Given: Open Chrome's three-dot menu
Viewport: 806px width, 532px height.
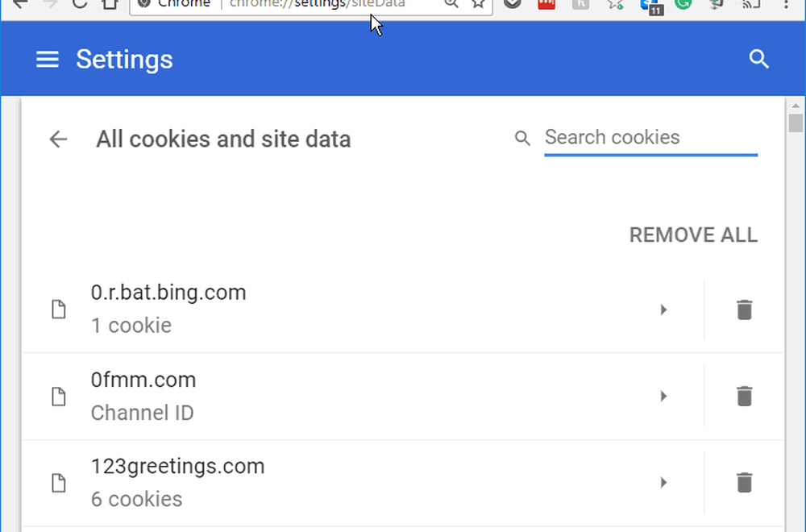Looking at the screenshot, I should pos(786,4).
